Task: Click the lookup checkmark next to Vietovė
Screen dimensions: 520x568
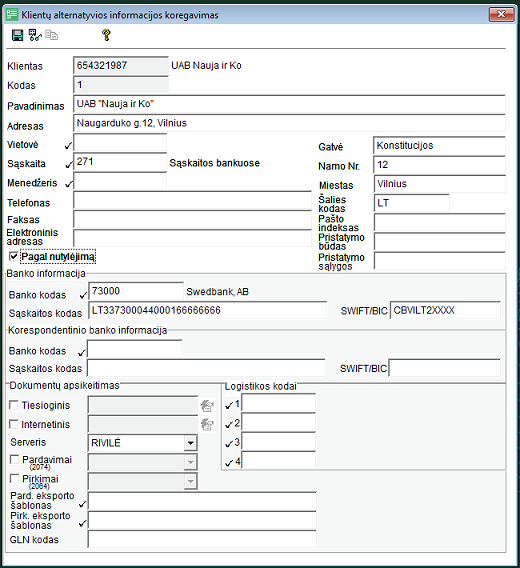Action: pyautogui.click(x=68, y=146)
